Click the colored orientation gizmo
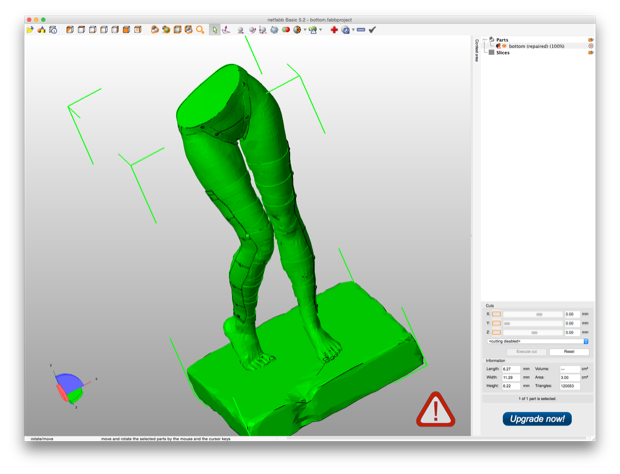This screenshot has width=620, height=474. 71,387
